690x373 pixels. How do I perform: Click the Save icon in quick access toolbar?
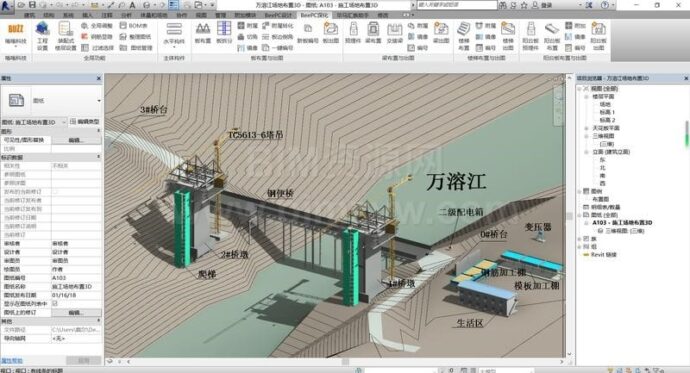click(x=32, y=5)
